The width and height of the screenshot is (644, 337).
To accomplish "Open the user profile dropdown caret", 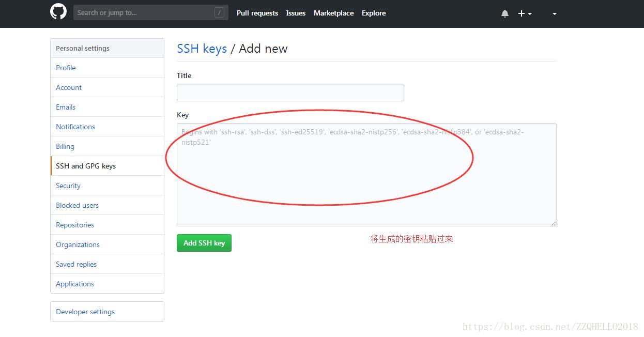I will (x=554, y=14).
